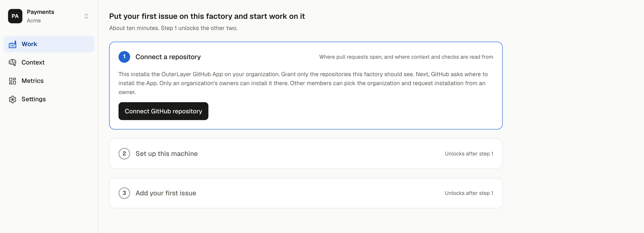Click the Context brain icon
The image size is (644, 233).
point(13,62)
